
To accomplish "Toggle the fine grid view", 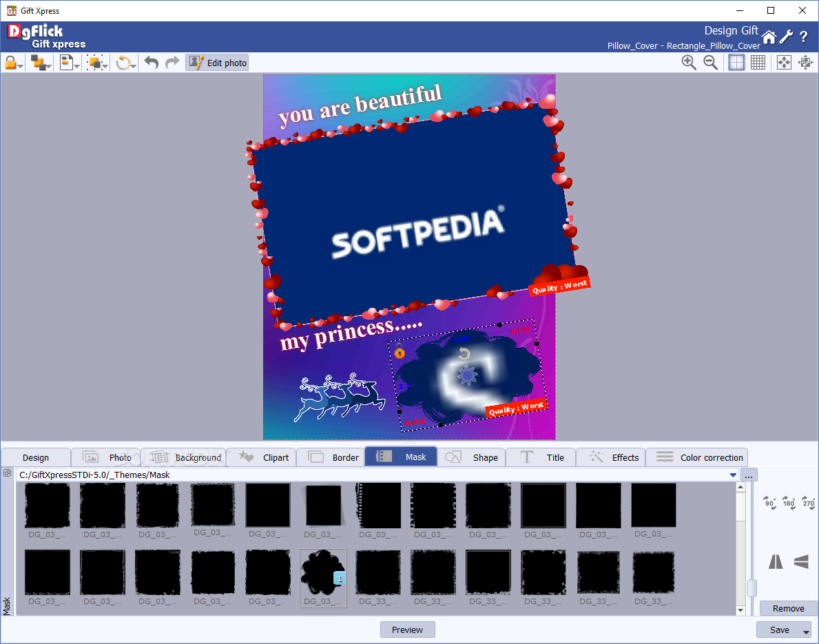I will pyautogui.click(x=758, y=63).
